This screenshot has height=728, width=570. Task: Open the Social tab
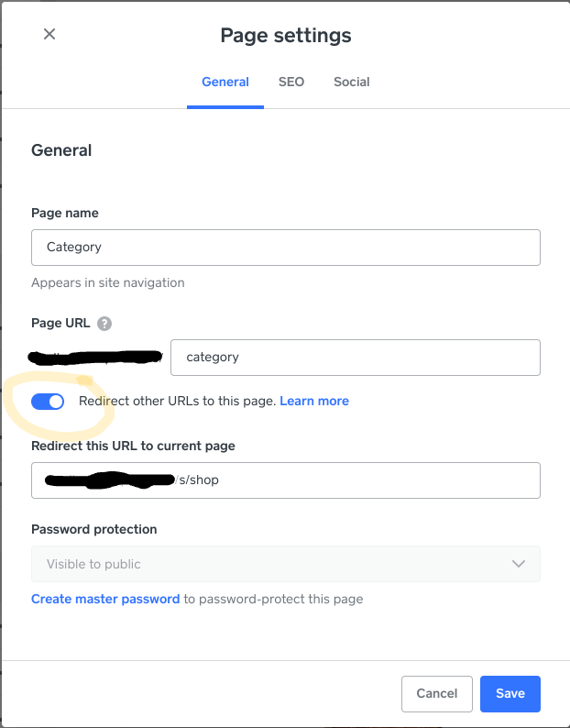pyautogui.click(x=352, y=82)
